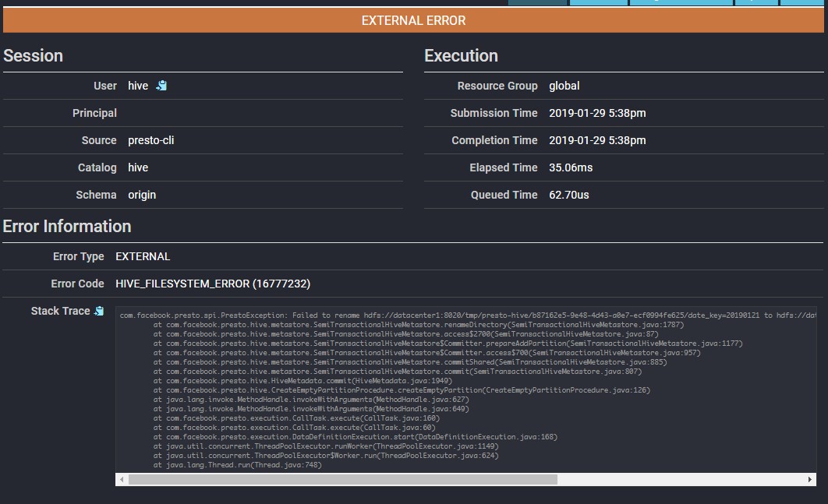Click the Source label
The width and height of the screenshot is (828, 504).
click(x=99, y=140)
